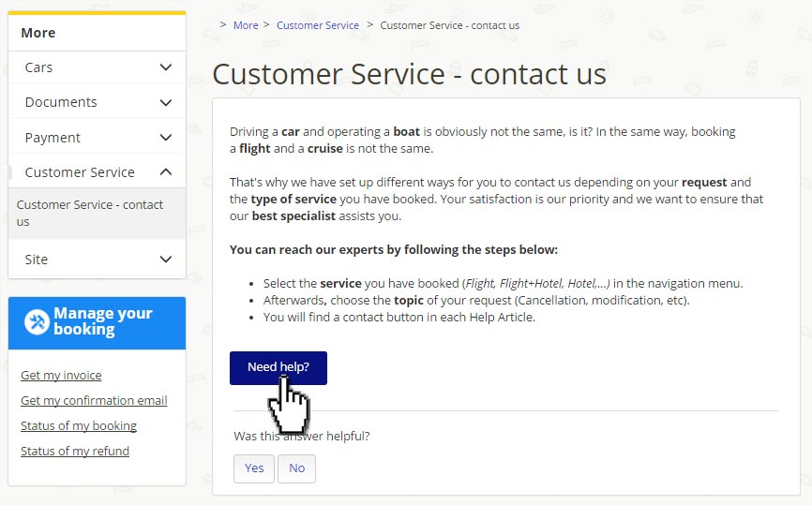Expand the Payment section chevron

[166, 138]
